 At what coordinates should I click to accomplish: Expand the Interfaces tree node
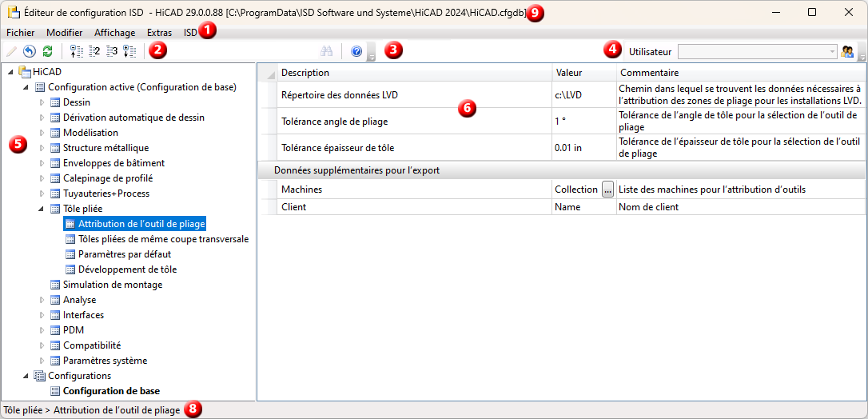tap(42, 315)
